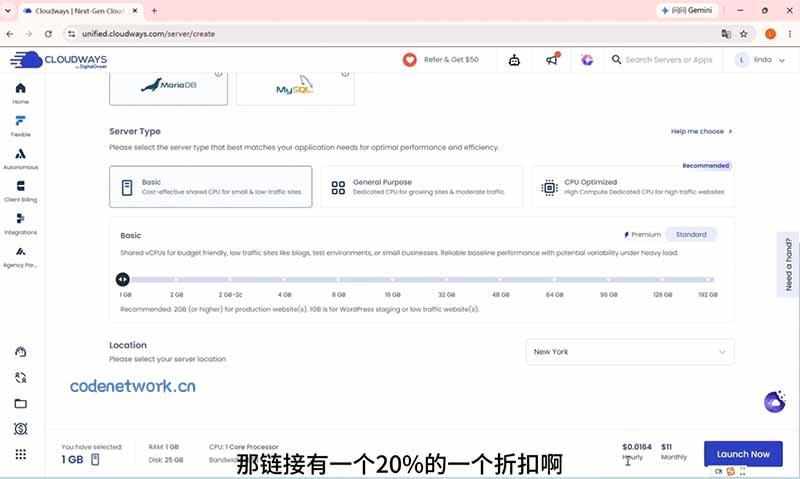The height and width of the screenshot is (479, 800).
Task: Open the linda account menu
Action: pyautogui.click(x=759, y=60)
